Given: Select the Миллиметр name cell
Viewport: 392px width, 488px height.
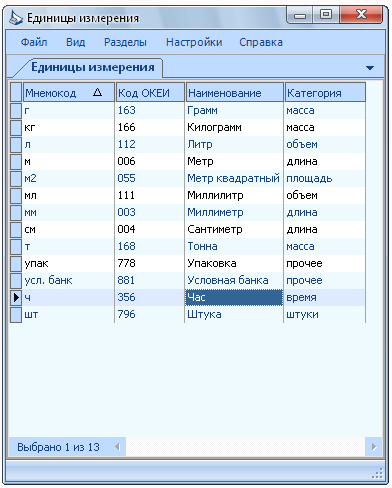Looking at the screenshot, I should coord(234,212).
